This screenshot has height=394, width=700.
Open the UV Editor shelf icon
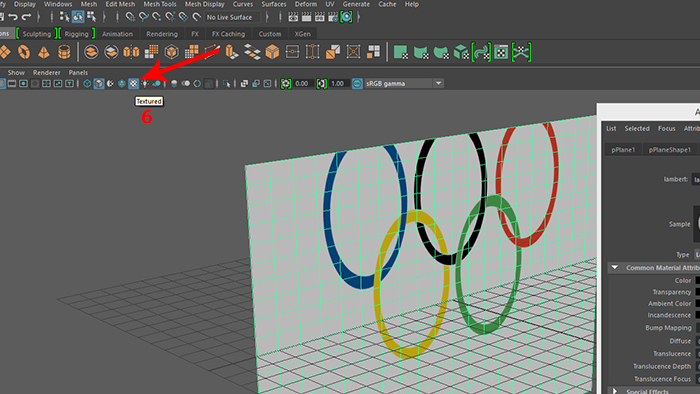501,52
